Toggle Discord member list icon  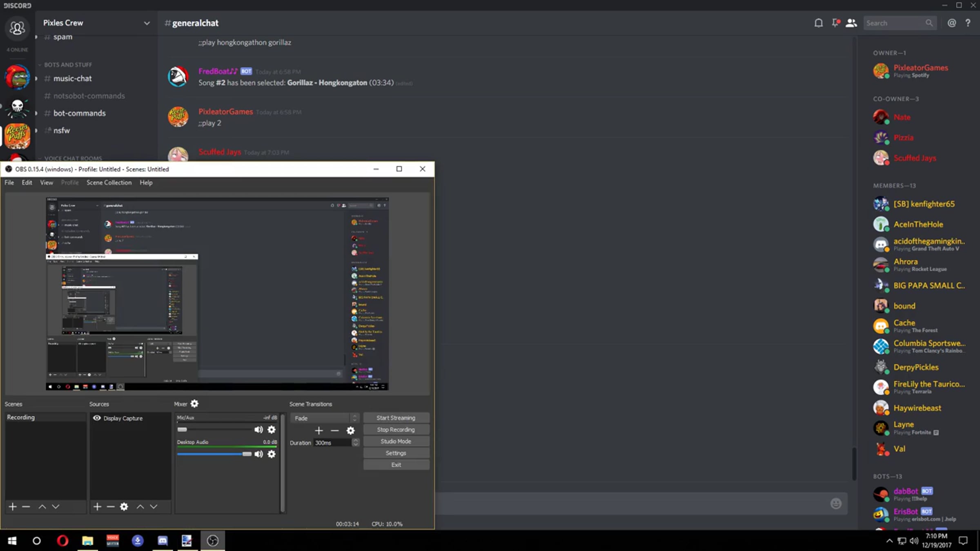(x=851, y=23)
